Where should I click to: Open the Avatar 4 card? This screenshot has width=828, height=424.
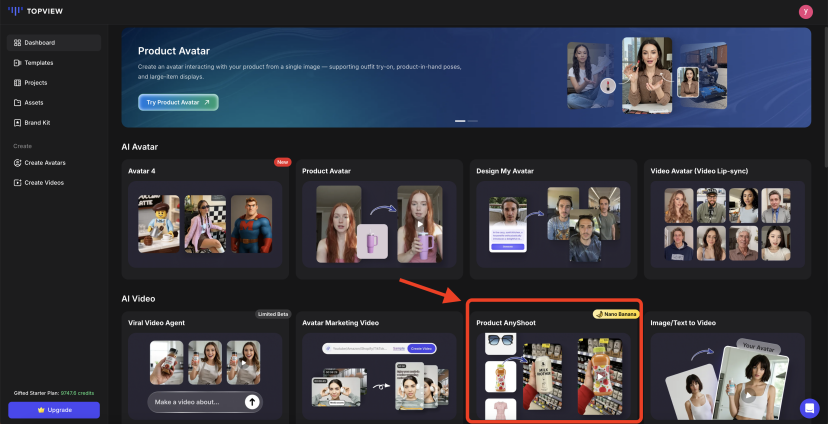[x=205, y=220]
